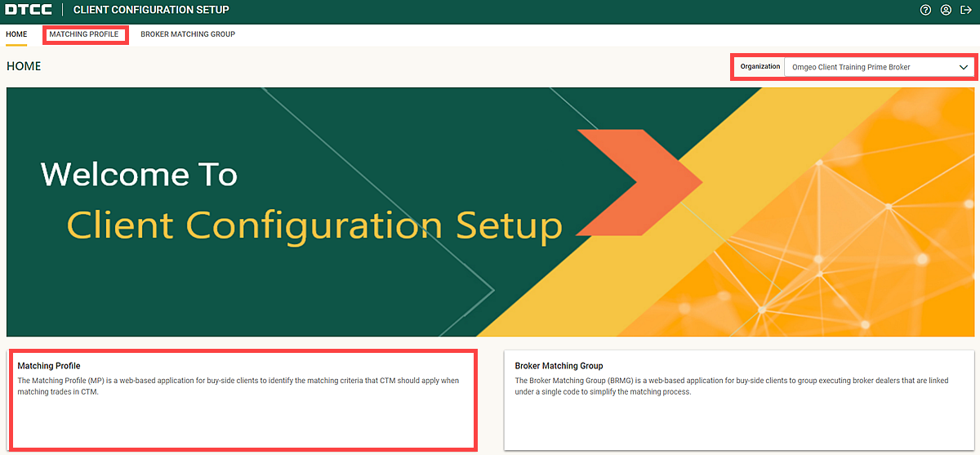980x455 pixels.
Task: Click the Matching Profile (MP) description text
Action: [238, 386]
